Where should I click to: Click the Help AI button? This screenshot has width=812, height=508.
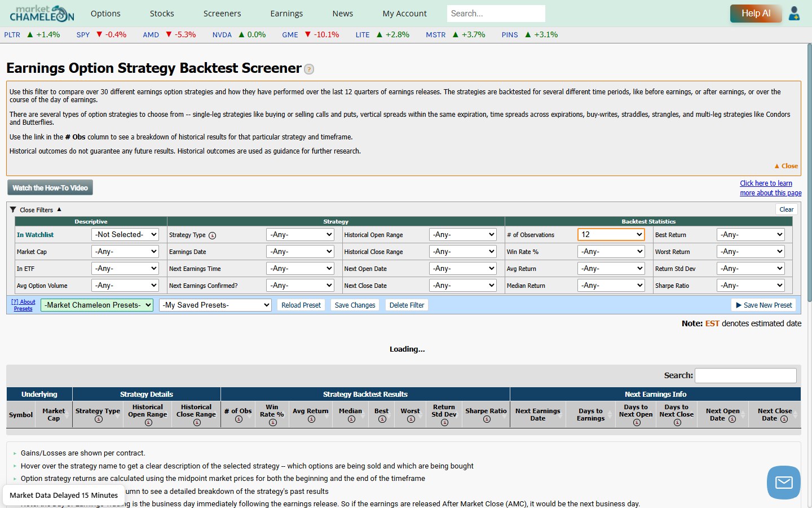tap(756, 14)
